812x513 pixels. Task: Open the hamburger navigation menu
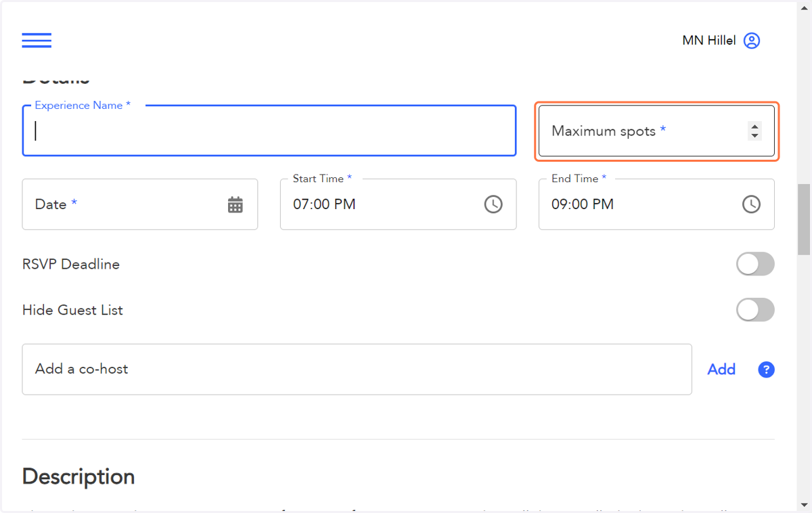tap(37, 41)
